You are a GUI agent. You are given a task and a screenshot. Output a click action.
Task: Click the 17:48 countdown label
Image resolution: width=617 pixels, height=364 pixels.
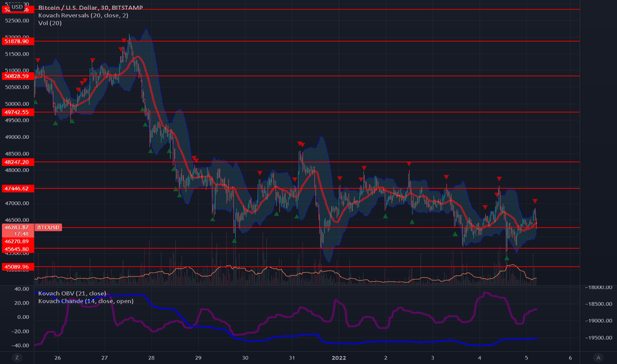tap(22, 234)
